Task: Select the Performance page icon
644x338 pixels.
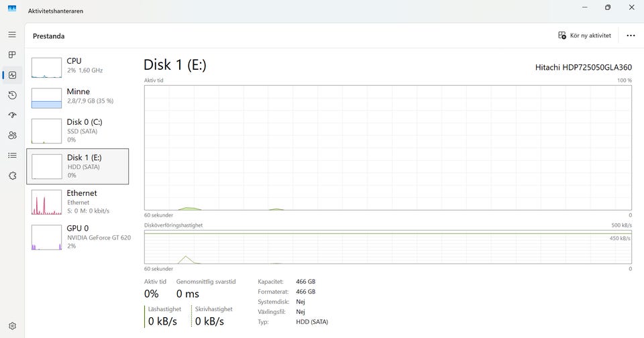Action: click(12, 75)
